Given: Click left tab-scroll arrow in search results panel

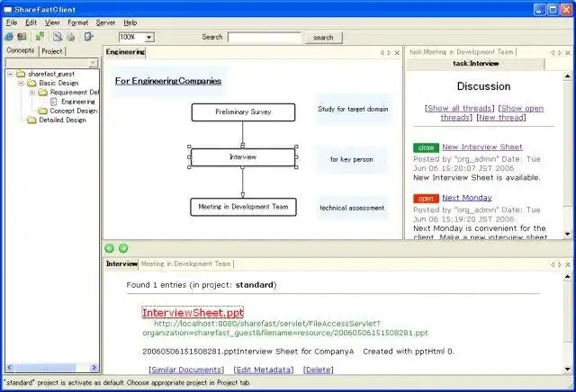Looking at the screenshot, I should pos(553,264).
